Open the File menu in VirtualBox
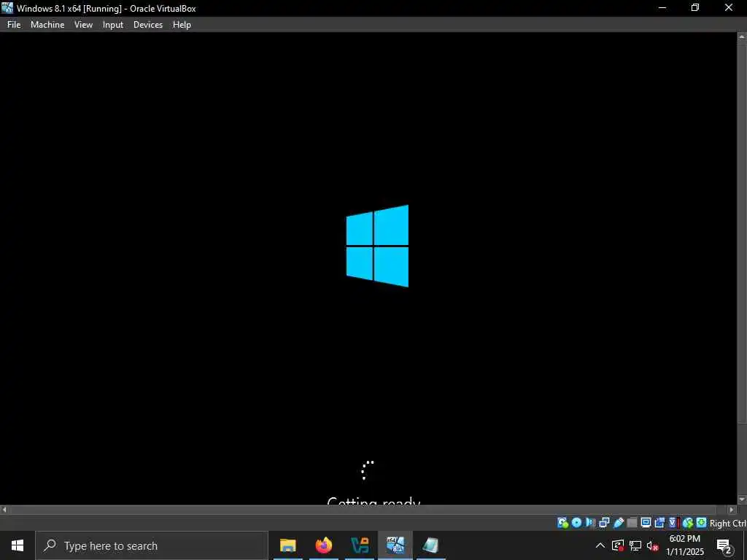This screenshot has height=560, width=747. 14,25
